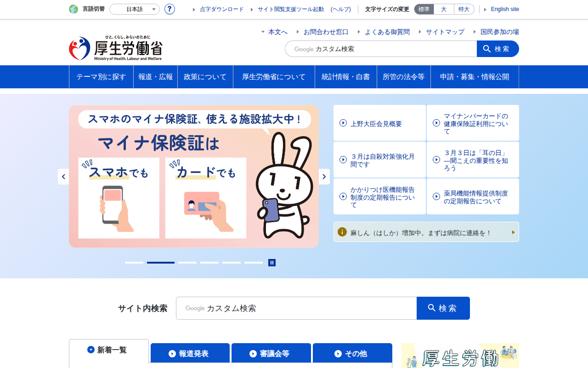Show the previous carousel slide
The width and height of the screenshot is (588, 368).
click(63, 177)
